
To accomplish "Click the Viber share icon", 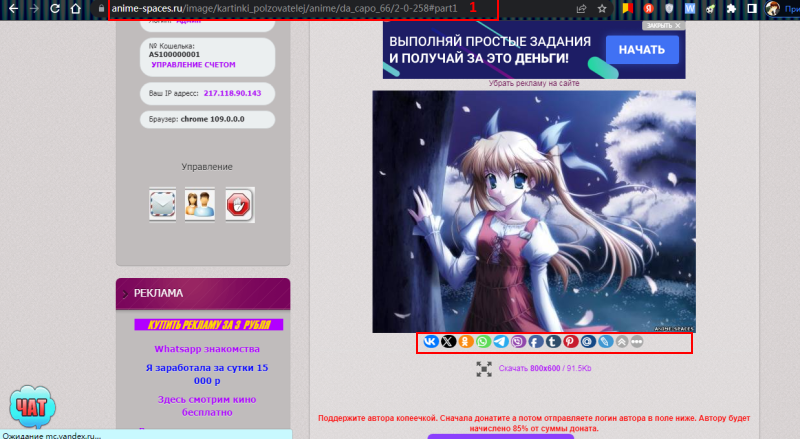I will click(x=517, y=342).
